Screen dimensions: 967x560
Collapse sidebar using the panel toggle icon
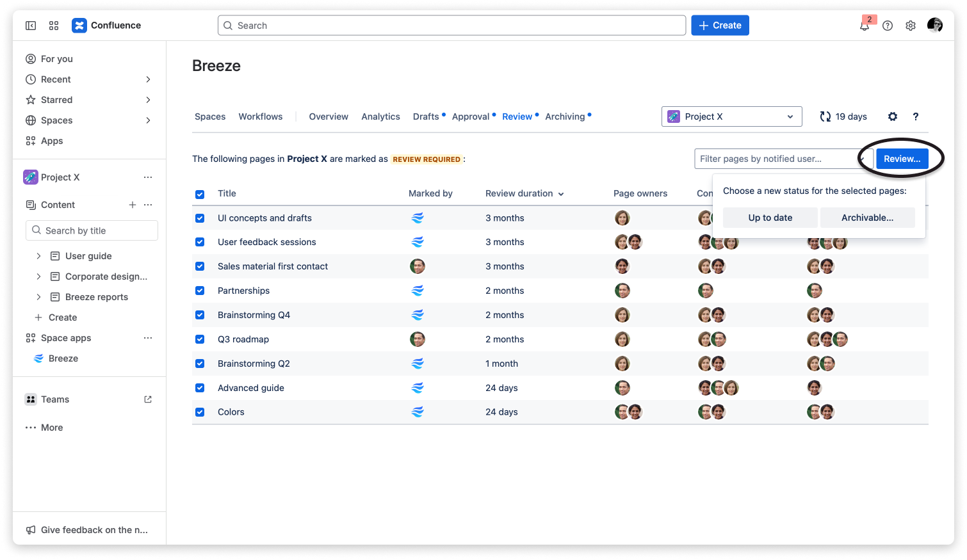(x=31, y=26)
